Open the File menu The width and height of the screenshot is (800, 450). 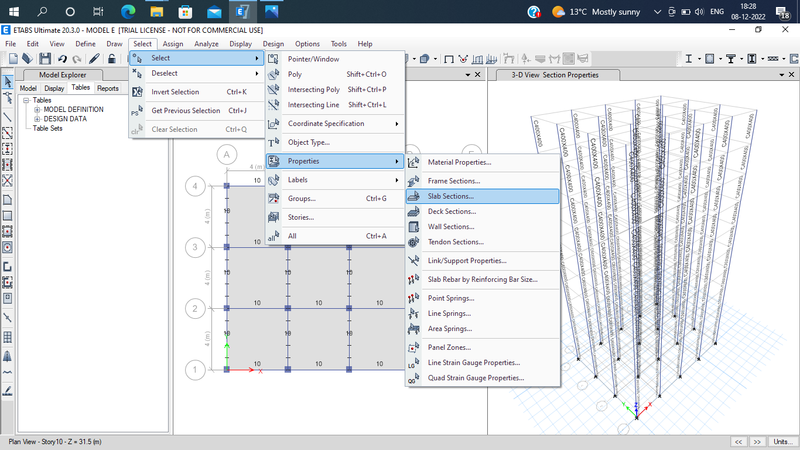[x=10, y=44]
